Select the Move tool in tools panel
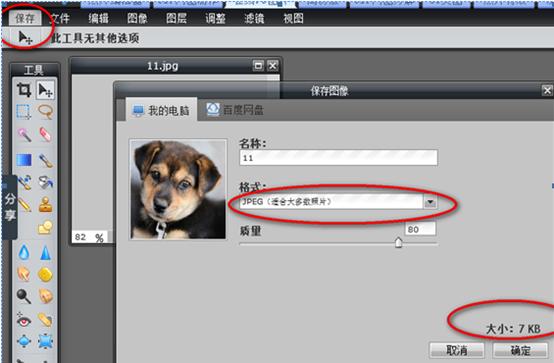This screenshot has height=363, width=554. (45, 90)
